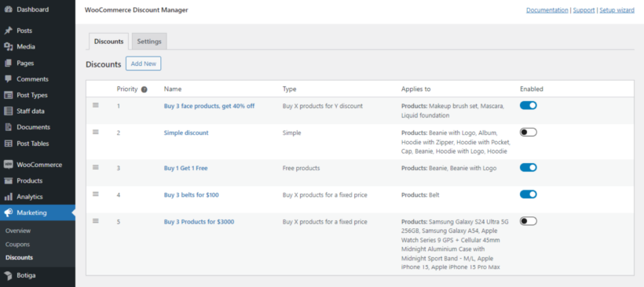644x287 pixels.
Task: Click the 'Free products' type cell
Action: coord(301,168)
